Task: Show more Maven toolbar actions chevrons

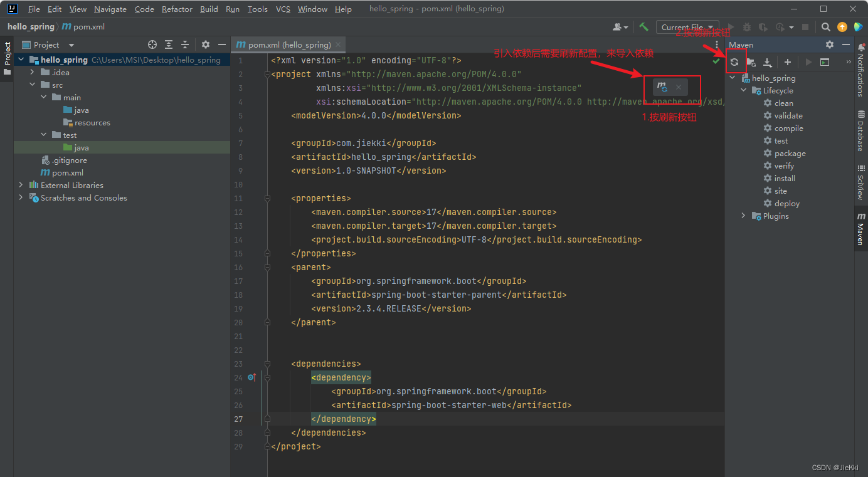Action: 849,62
